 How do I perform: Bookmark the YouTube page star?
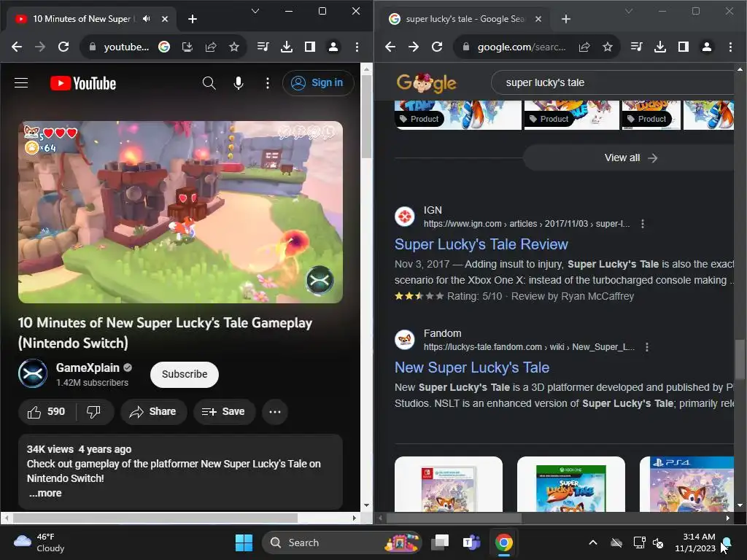point(234,47)
